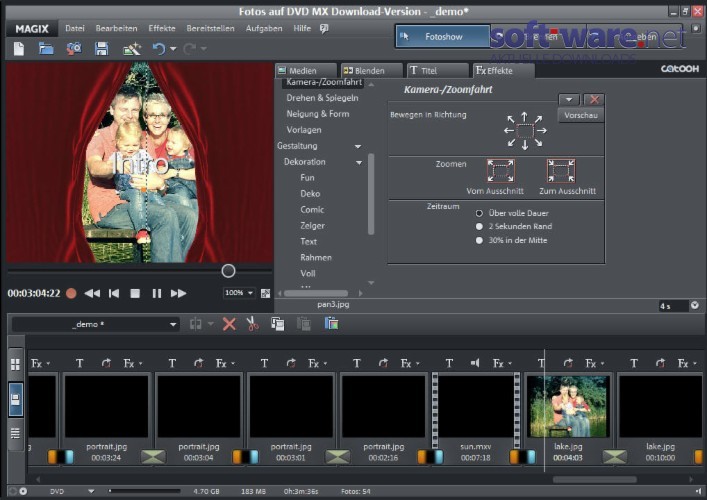Open the 100% zoom level dropdown
707x500 pixels.
point(250,293)
